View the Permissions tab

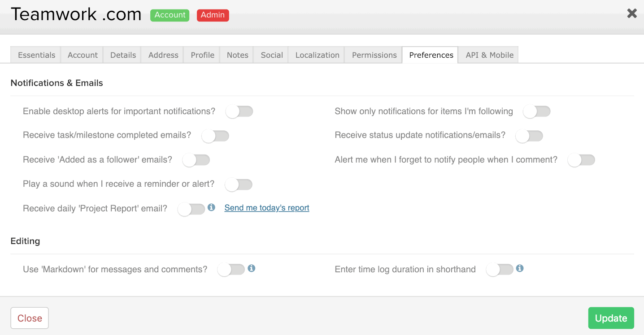tap(374, 55)
